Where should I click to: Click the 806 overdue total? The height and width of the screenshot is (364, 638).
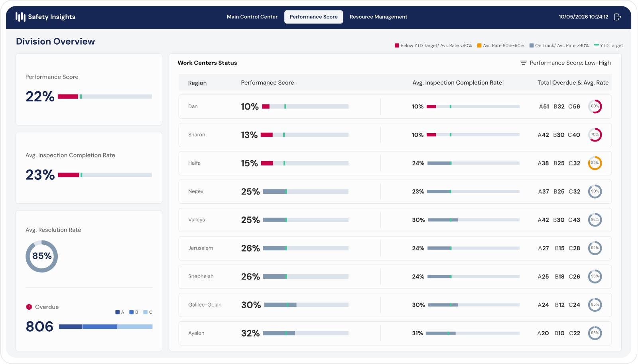[39, 327]
